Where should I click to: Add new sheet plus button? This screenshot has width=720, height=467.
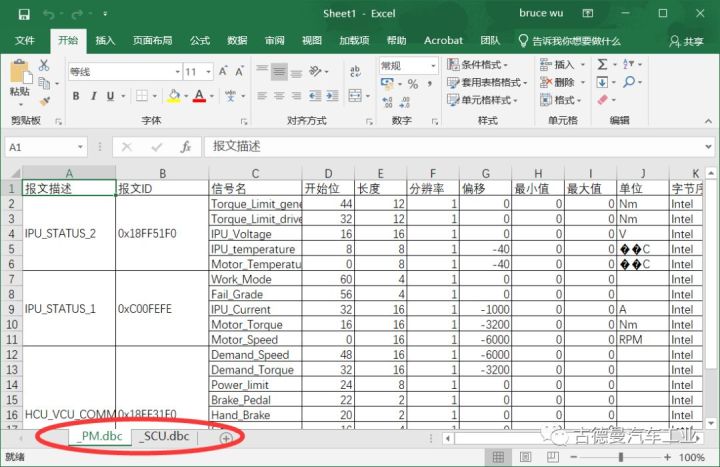tap(225, 439)
